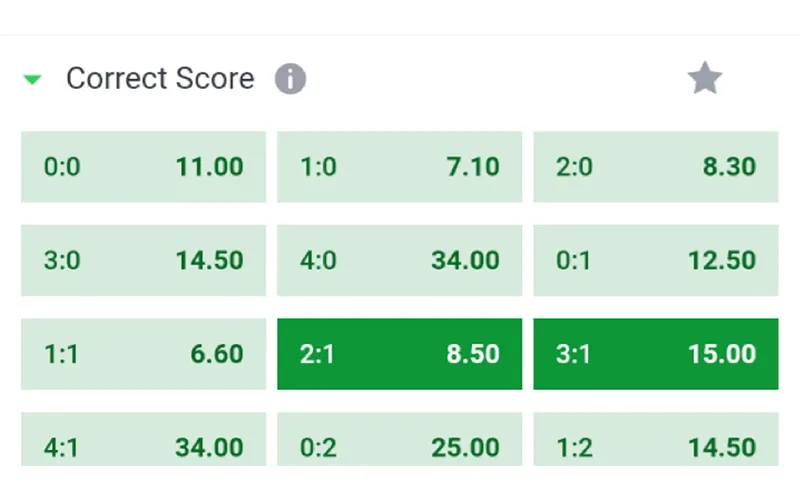Click the Correct Score heading text
Viewport: 800px width, 500px height.
pos(160,79)
